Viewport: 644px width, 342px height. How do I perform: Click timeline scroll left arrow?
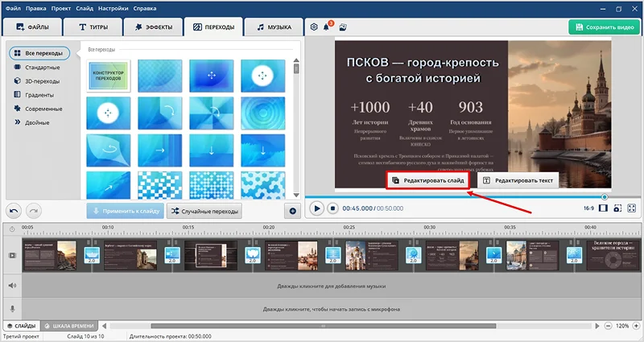click(105, 326)
